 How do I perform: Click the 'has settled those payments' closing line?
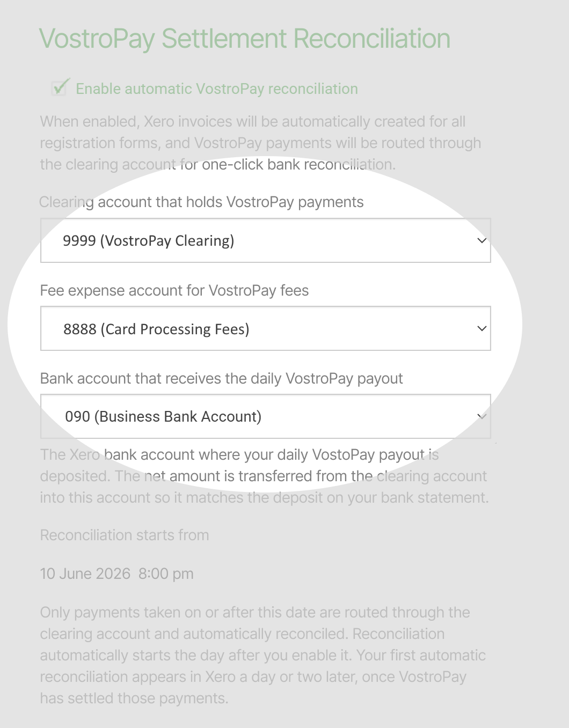click(x=134, y=698)
